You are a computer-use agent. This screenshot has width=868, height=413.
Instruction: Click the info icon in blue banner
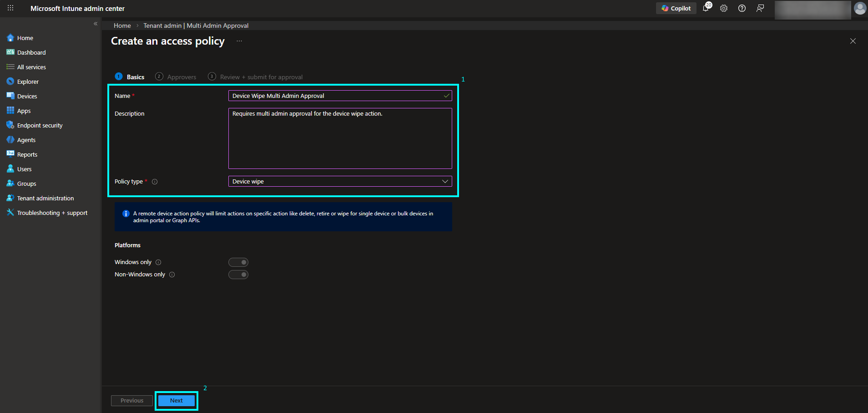[x=126, y=214]
